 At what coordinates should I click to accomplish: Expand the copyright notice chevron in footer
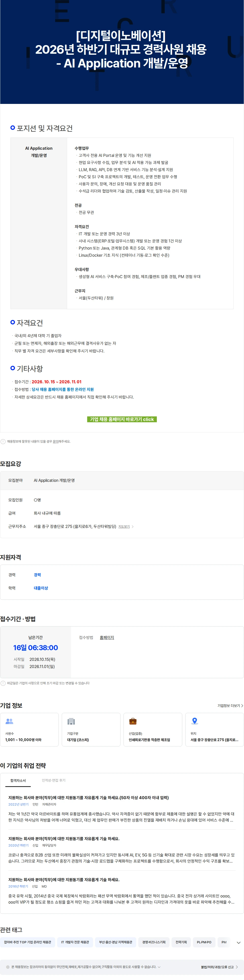coord(159,967)
